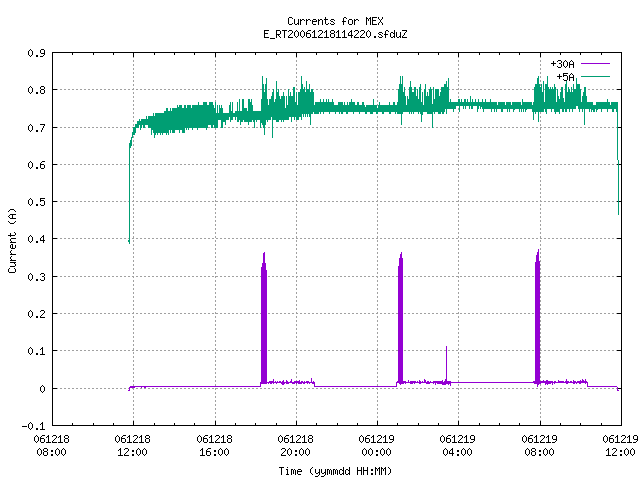Click the 0.4 y-axis tick label
The height and width of the screenshot is (480, 640).
36,239
